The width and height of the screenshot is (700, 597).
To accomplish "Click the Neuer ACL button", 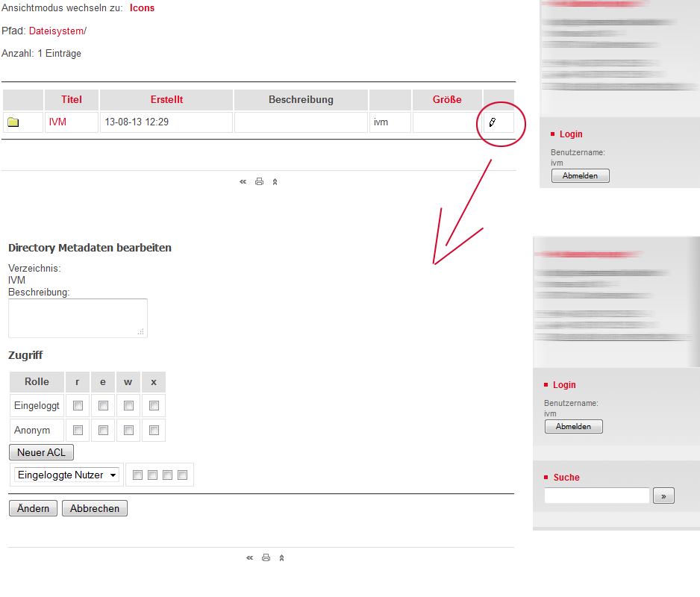I will (x=42, y=452).
